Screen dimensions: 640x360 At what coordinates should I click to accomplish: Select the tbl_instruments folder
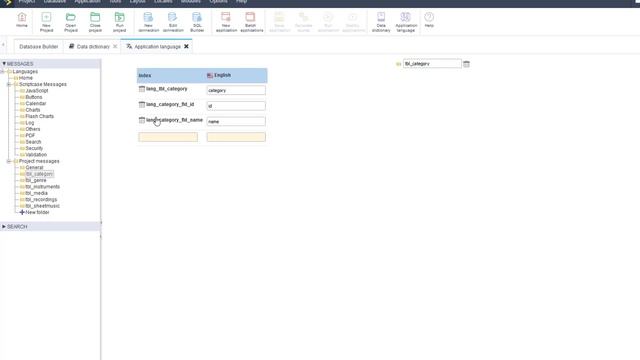tap(42, 187)
